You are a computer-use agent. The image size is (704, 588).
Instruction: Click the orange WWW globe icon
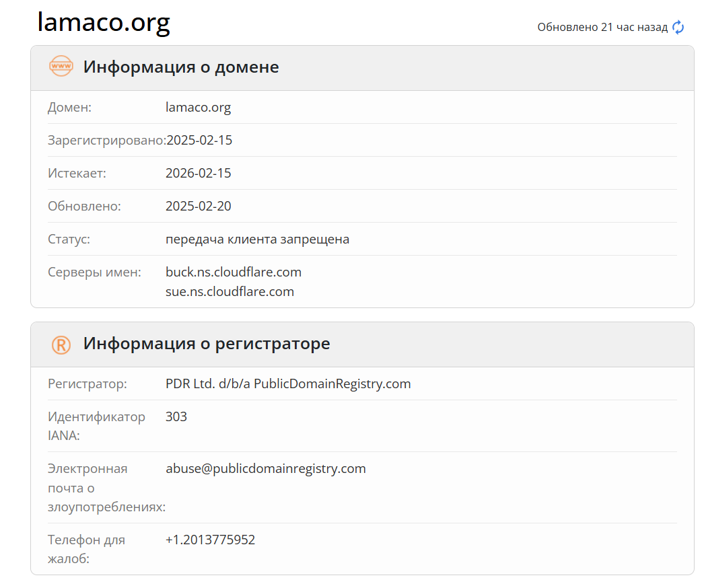pyautogui.click(x=61, y=67)
